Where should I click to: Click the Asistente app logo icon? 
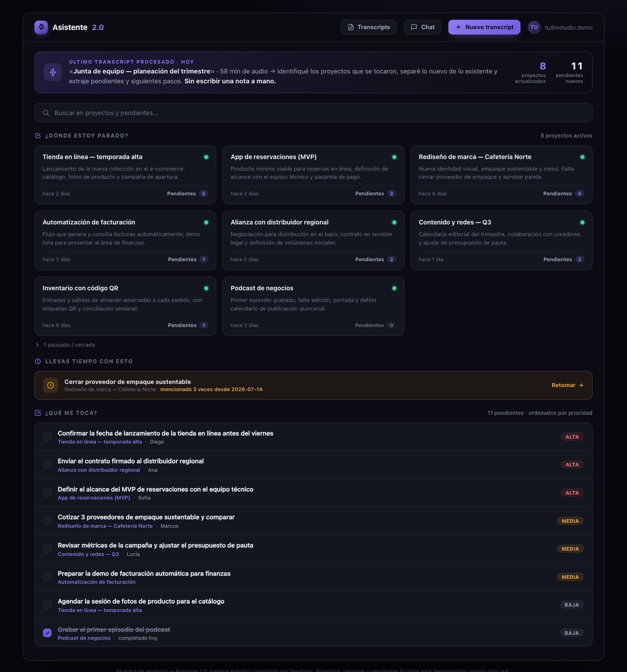tap(41, 27)
